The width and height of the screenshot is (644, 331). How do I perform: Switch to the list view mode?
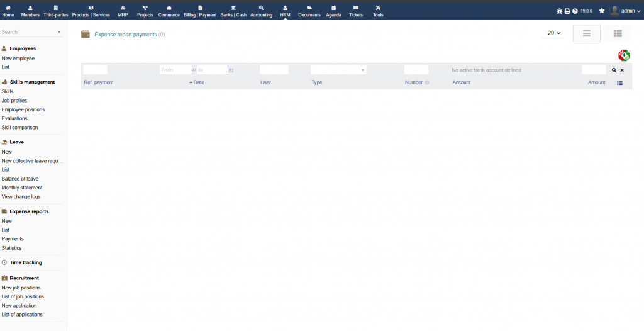pos(587,33)
